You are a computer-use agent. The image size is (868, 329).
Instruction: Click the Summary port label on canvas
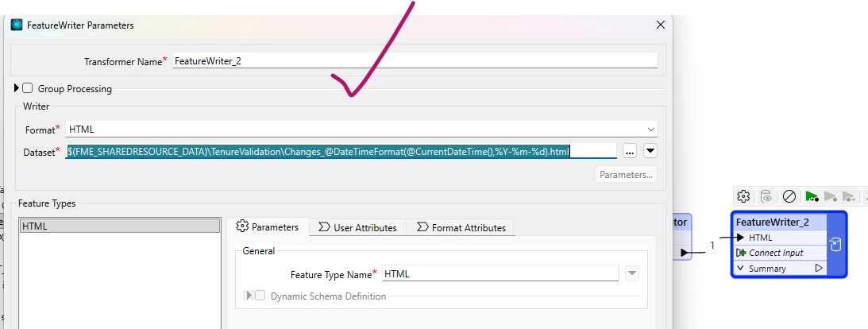(767, 268)
